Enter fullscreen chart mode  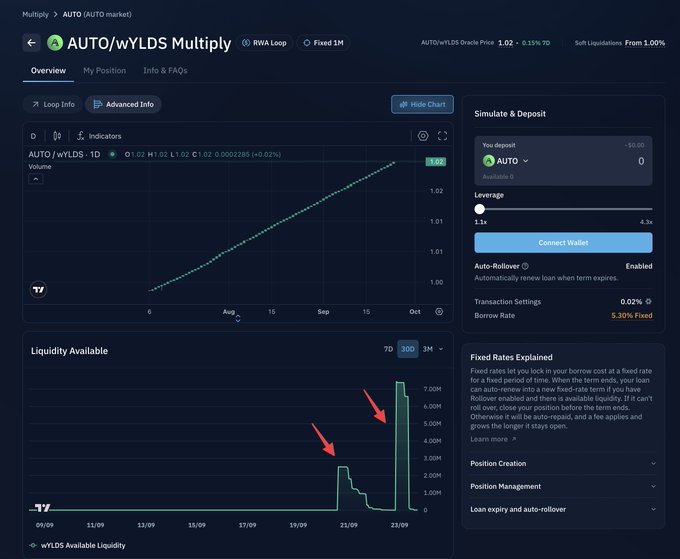click(442, 136)
